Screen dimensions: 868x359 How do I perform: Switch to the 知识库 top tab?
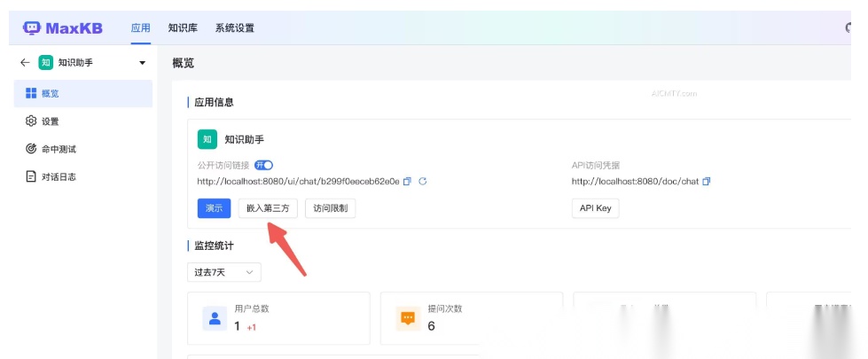(183, 28)
